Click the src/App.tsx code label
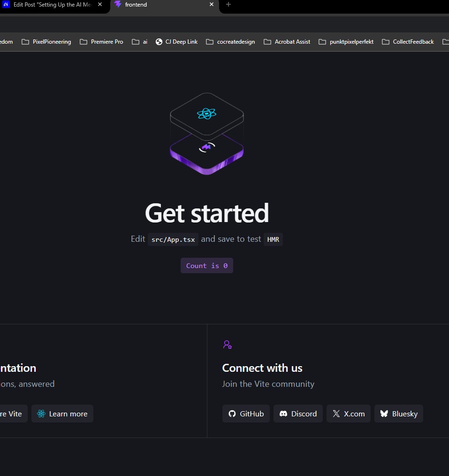Viewport: 449px width, 476px height. tap(173, 239)
